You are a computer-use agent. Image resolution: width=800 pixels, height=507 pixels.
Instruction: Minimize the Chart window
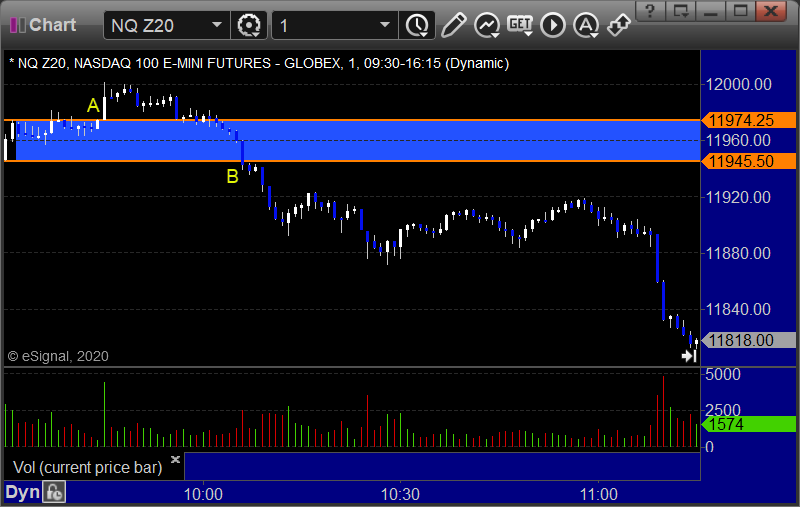[711, 11]
